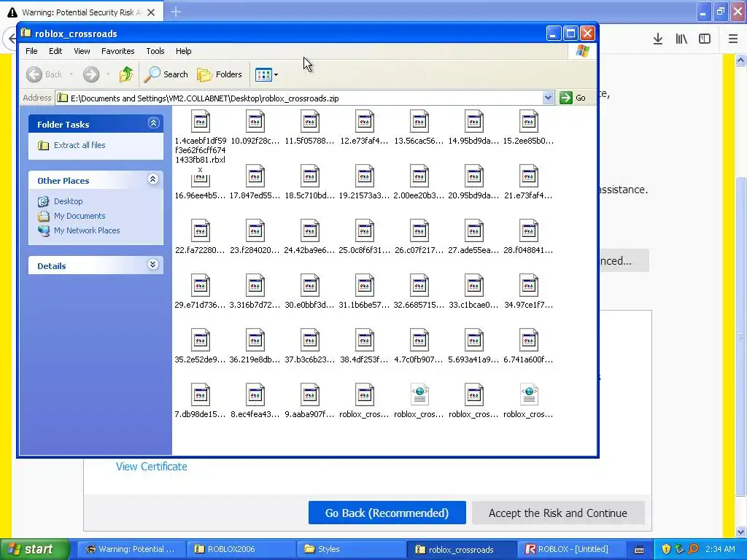The image size is (747, 560).
Task: Select file icon 15.2ee85b0...
Action: (x=529, y=122)
